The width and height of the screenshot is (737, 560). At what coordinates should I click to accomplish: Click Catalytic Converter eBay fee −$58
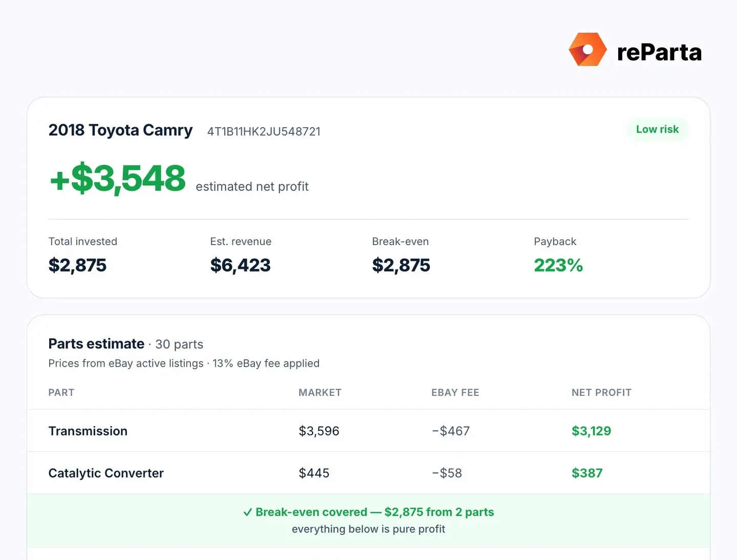pos(446,473)
